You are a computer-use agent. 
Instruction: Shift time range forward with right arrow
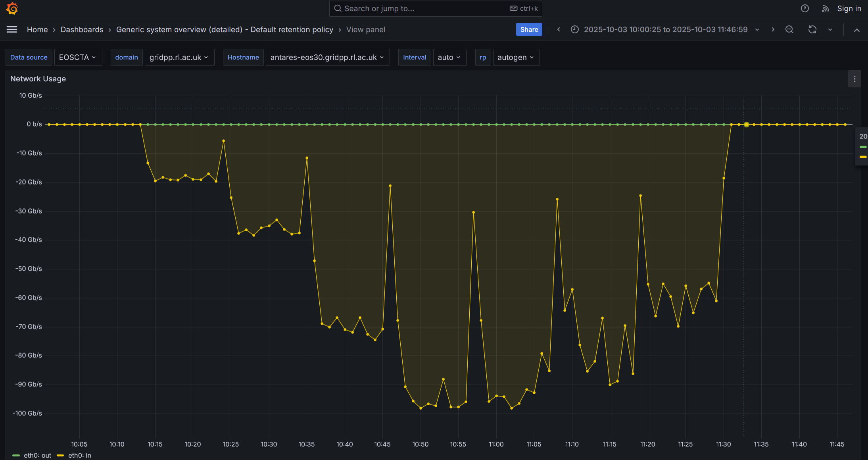tap(773, 29)
